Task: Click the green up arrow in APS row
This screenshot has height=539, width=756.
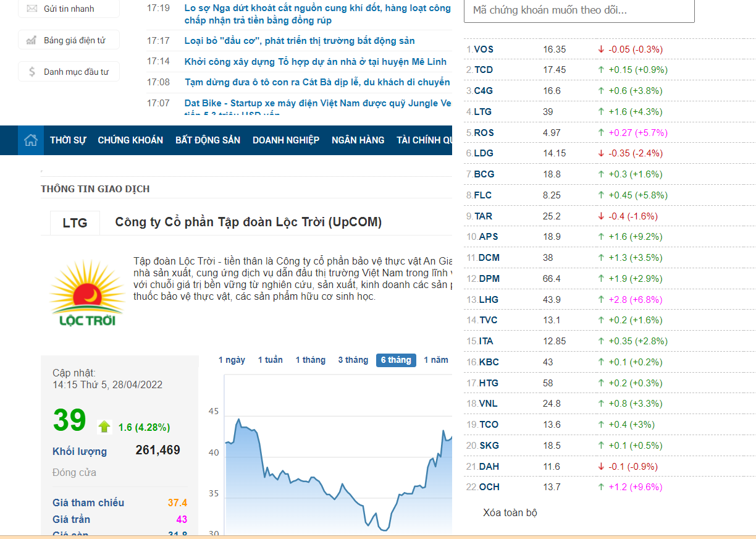Action: [601, 237]
